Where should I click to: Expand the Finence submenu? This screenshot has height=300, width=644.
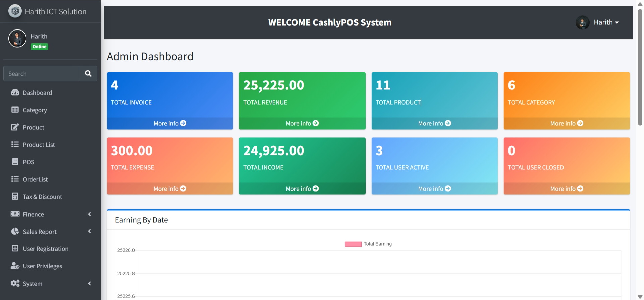click(89, 214)
